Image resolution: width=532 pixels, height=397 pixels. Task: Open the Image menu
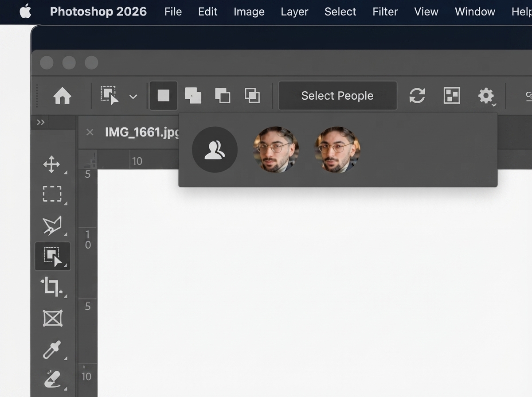point(249,12)
